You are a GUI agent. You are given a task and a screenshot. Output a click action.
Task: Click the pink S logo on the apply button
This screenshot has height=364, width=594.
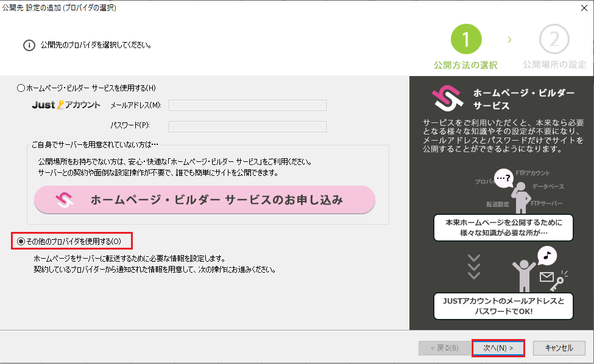pos(64,200)
